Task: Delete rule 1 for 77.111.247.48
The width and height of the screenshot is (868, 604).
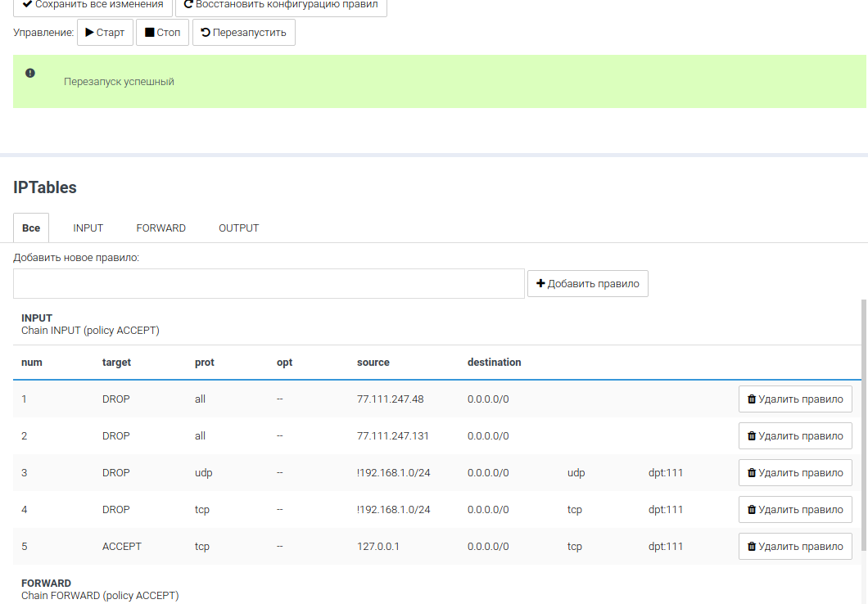Action: pyautogui.click(x=794, y=399)
